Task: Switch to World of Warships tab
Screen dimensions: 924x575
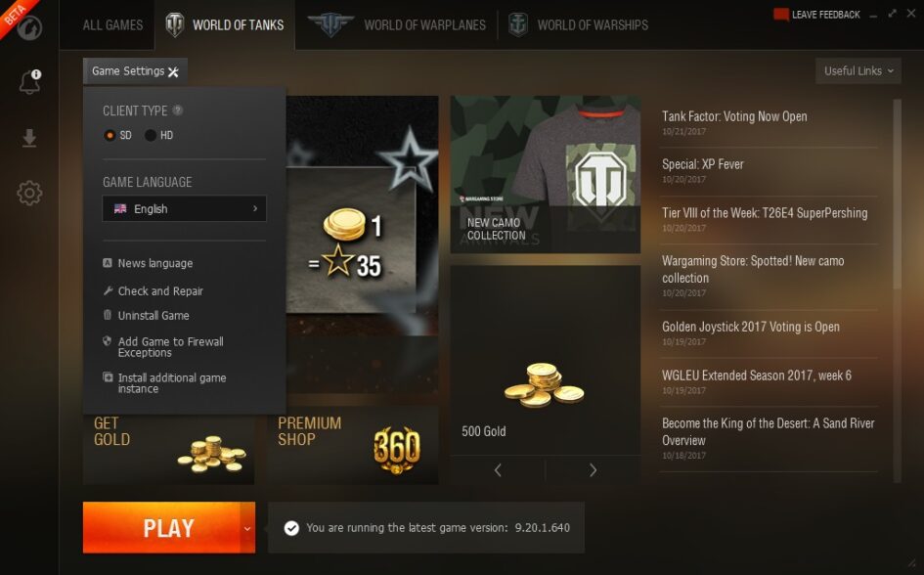Action: pos(578,24)
